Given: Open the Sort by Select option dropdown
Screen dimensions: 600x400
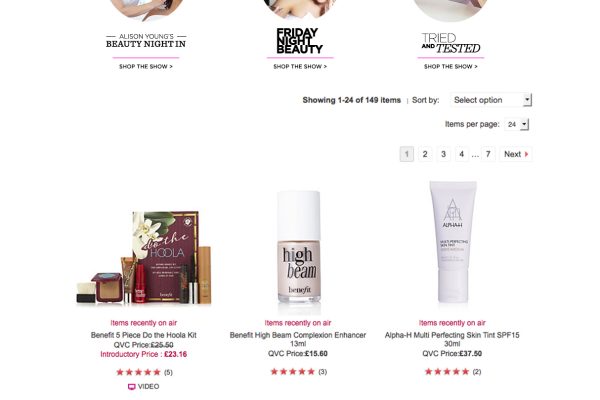Looking at the screenshot, I should pyautogui.click(x=491, y=100).
